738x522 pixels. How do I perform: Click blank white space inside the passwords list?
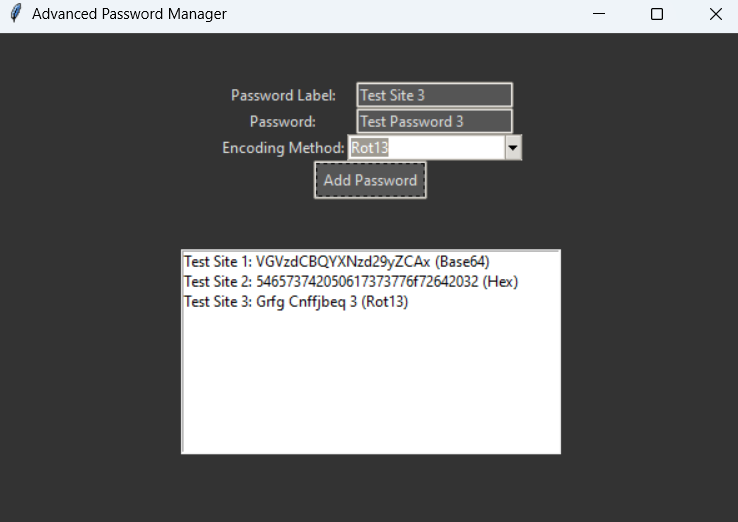click(x=370, y=390)
